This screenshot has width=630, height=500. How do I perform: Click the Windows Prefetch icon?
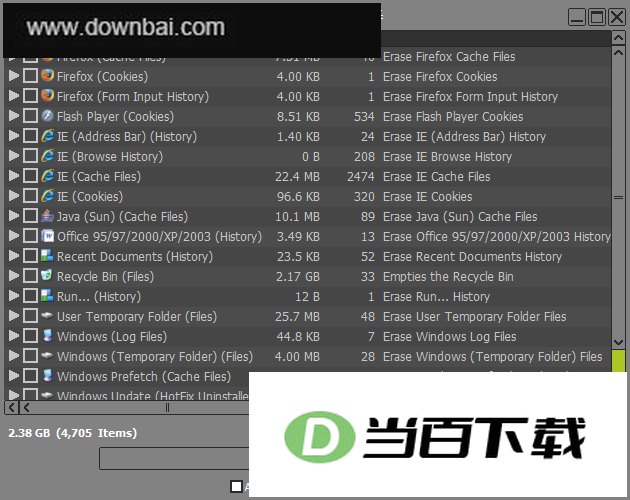tap(47, 376)
